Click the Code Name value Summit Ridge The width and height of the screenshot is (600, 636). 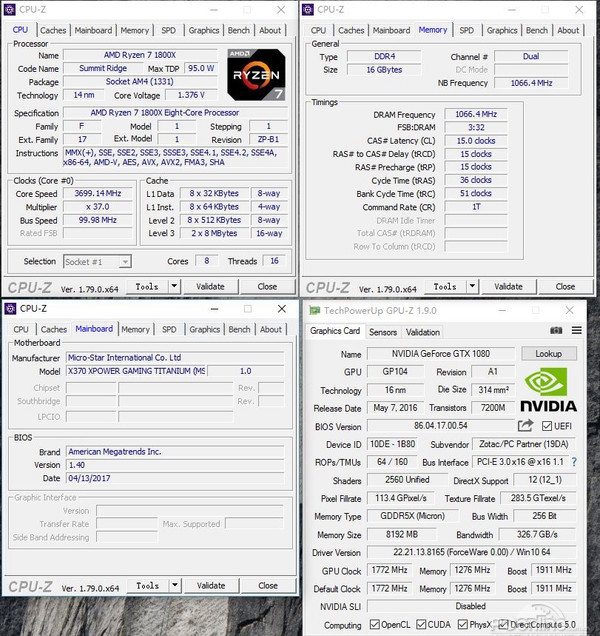click(x=103, y=68)
